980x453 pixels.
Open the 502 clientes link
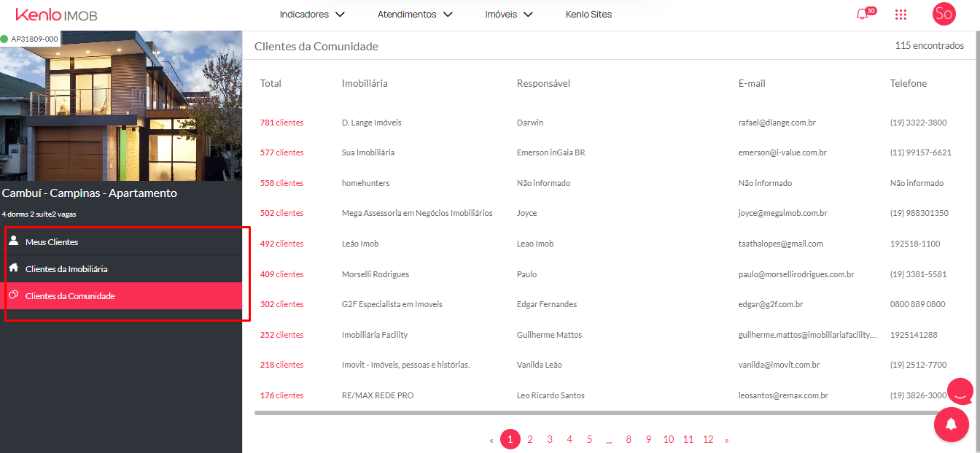pos(281,213)
